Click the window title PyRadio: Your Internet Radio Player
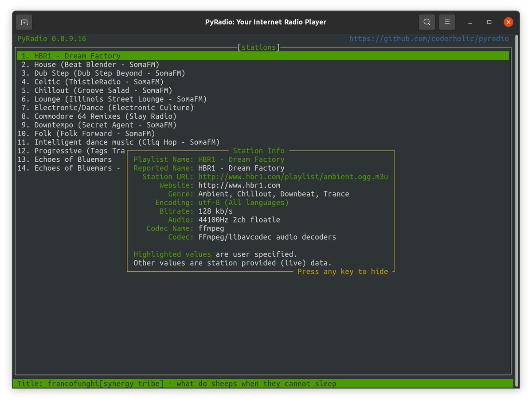 (x=266, y=22)
